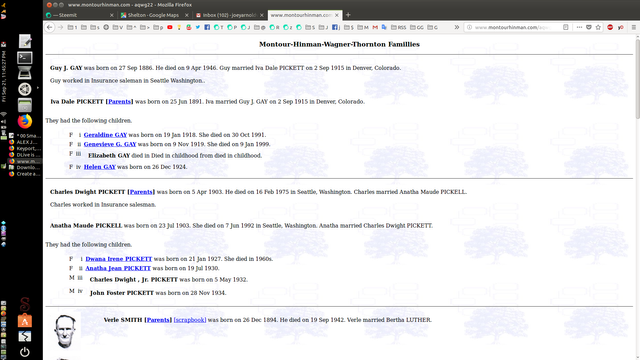Open the GG bookmarks folder
This screenshot has height=360, width=640.
click(417, 27)
